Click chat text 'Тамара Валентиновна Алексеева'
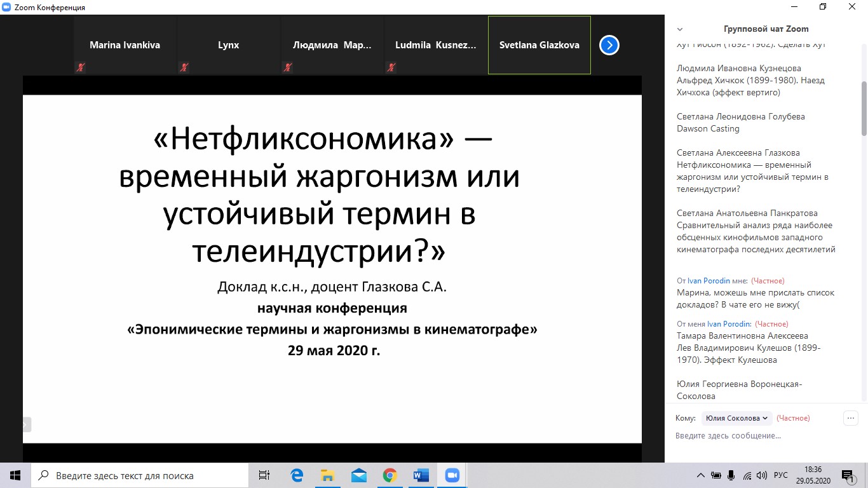This screenshot has width=868, height=488. (x=742, y=336)
